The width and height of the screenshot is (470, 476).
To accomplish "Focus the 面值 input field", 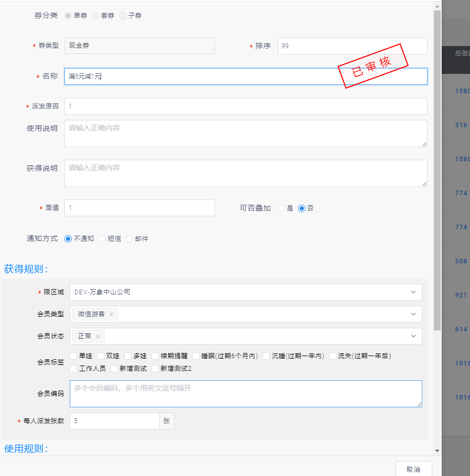I will [139, 208].
